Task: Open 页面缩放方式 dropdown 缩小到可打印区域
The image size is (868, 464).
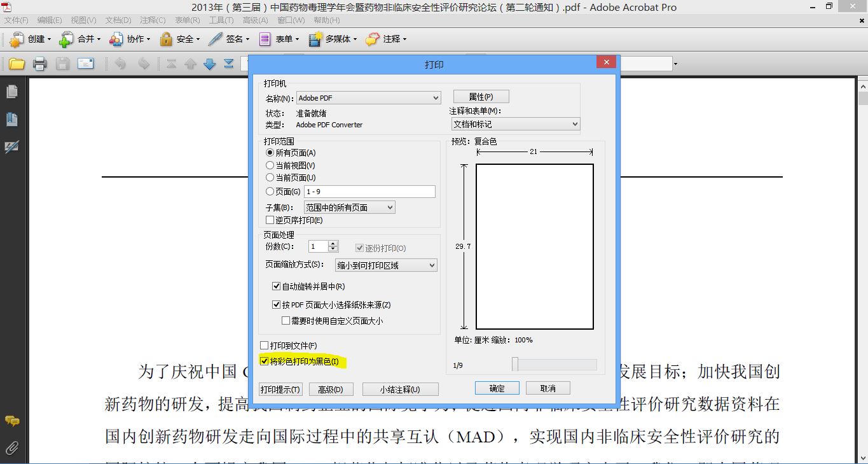Action: [386, 265]
